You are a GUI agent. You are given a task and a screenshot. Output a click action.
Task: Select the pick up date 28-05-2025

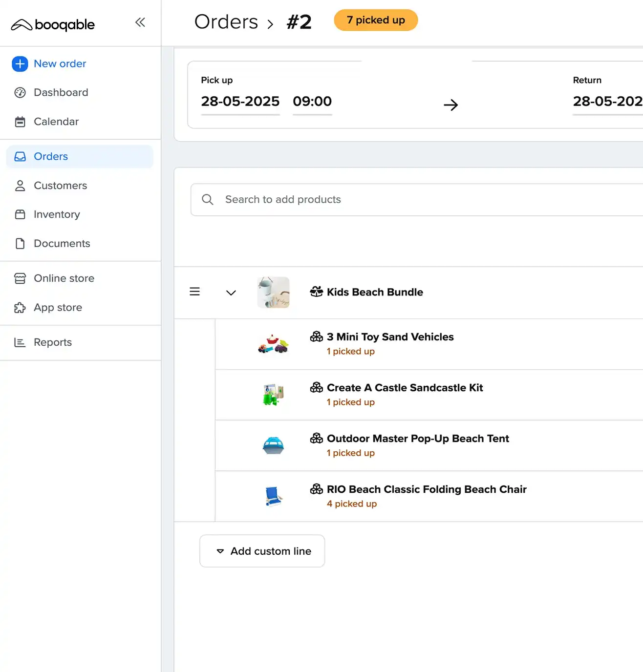(x=240, y=102)
